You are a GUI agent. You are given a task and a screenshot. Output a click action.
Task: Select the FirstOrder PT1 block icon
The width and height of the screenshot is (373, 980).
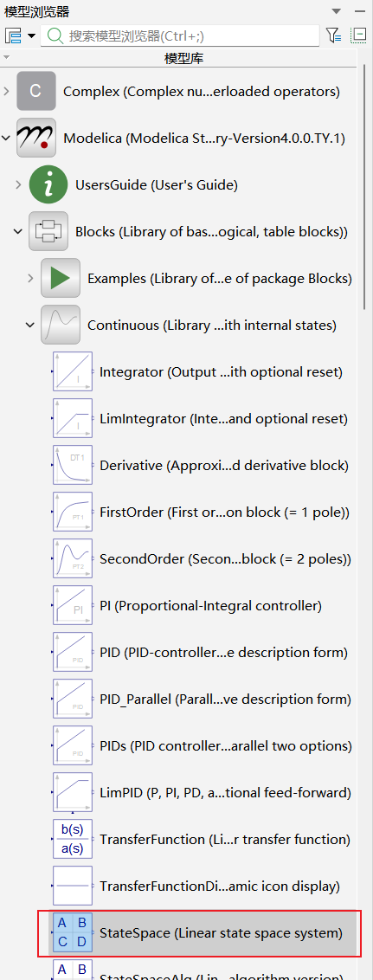(73, 512)
